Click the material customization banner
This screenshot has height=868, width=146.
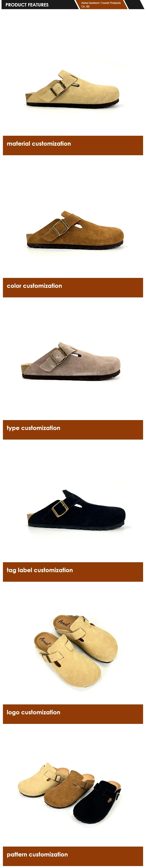(73, 145)
